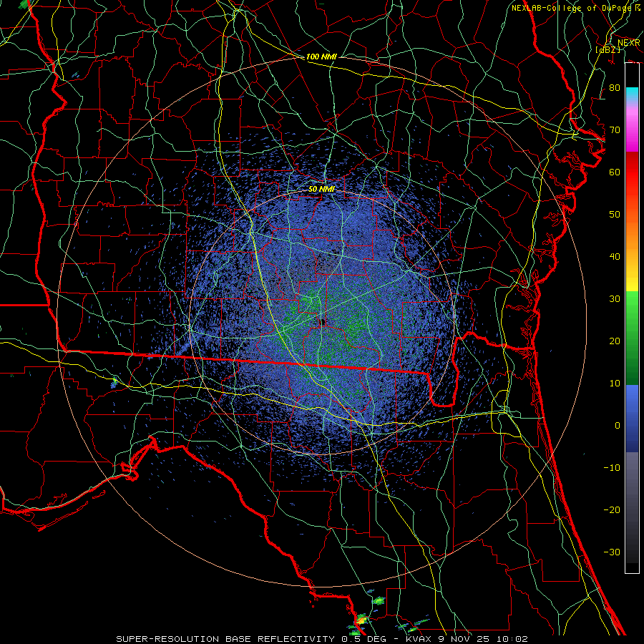644x644 pixels.
Task: Click the -20 value on the dBZ scale
Action: 612,509
